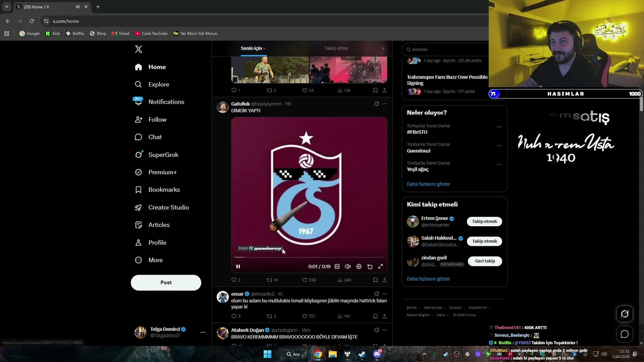This screenshot has height=362, width=644.
Task: Share Gafulluk's video post
Action: [384, 280]
